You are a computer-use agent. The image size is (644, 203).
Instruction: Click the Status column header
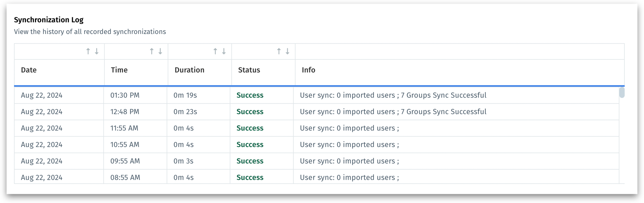click(249, 70)
